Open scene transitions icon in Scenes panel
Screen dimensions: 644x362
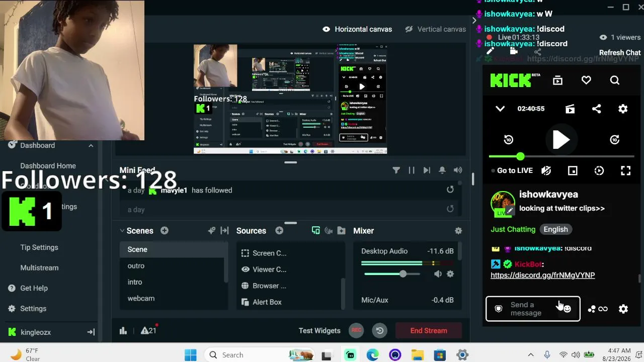211,231
